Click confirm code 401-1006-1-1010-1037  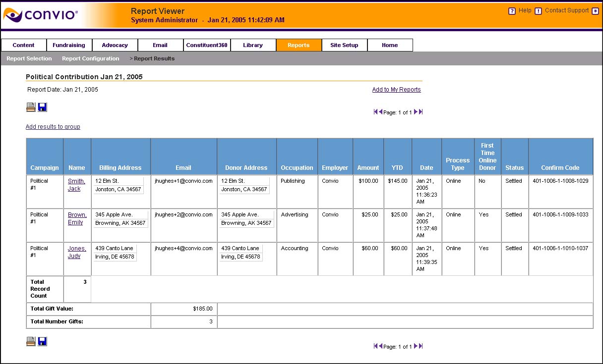560,248
